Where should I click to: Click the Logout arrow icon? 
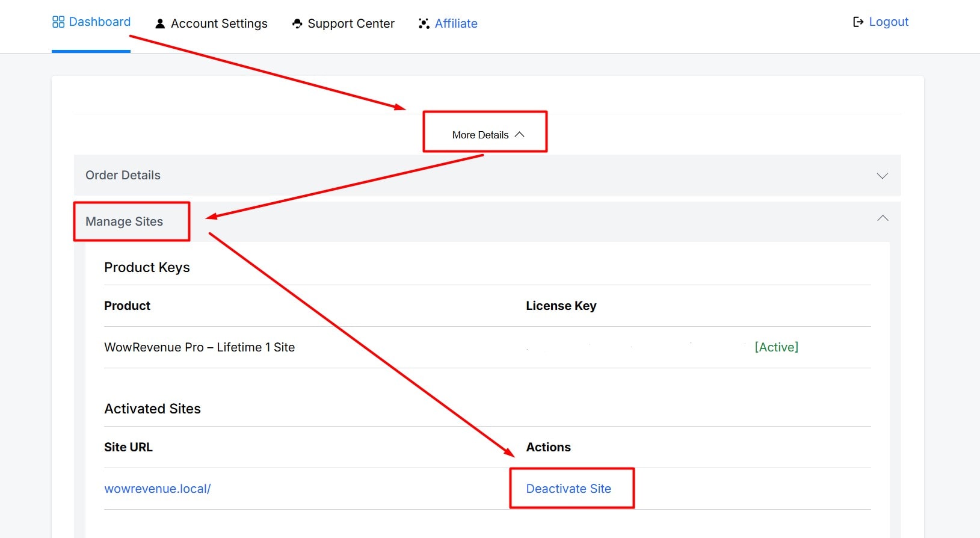[858, 22]
